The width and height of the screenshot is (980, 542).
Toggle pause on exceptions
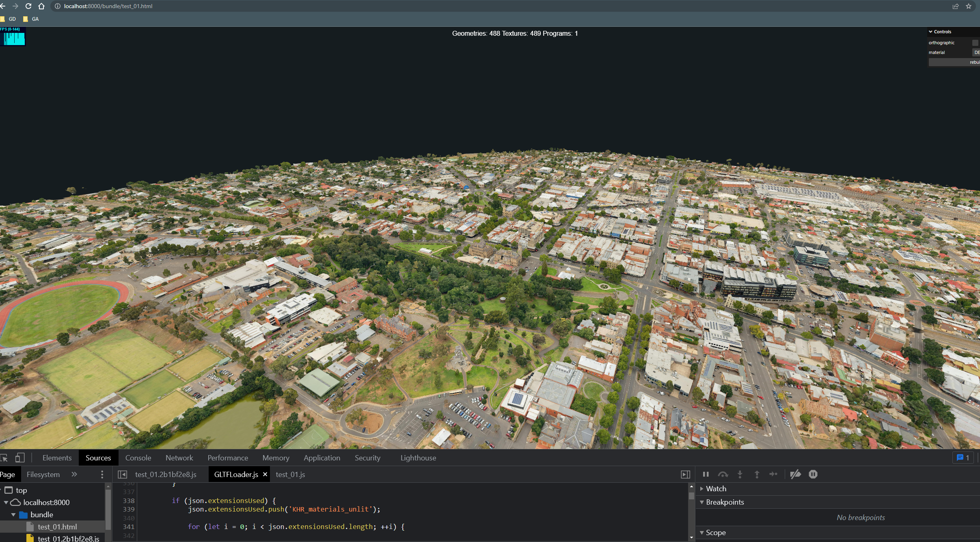coord(813,474)
